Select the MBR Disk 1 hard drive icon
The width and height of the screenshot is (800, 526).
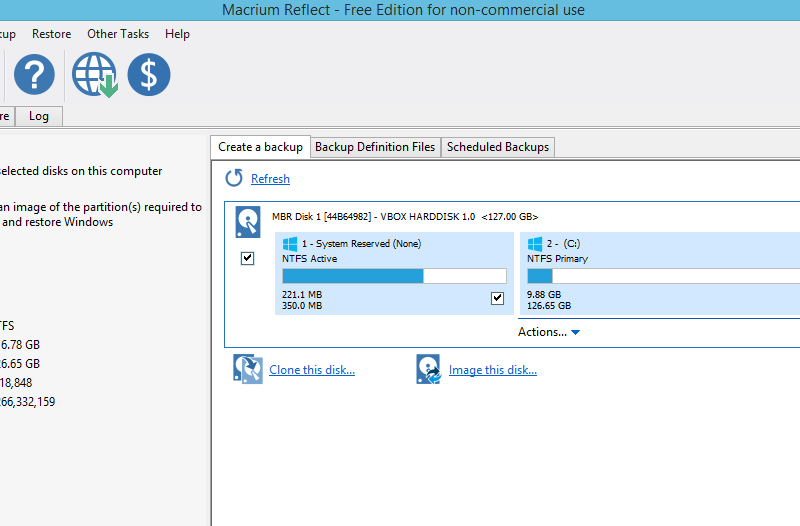tap(248, 222)
